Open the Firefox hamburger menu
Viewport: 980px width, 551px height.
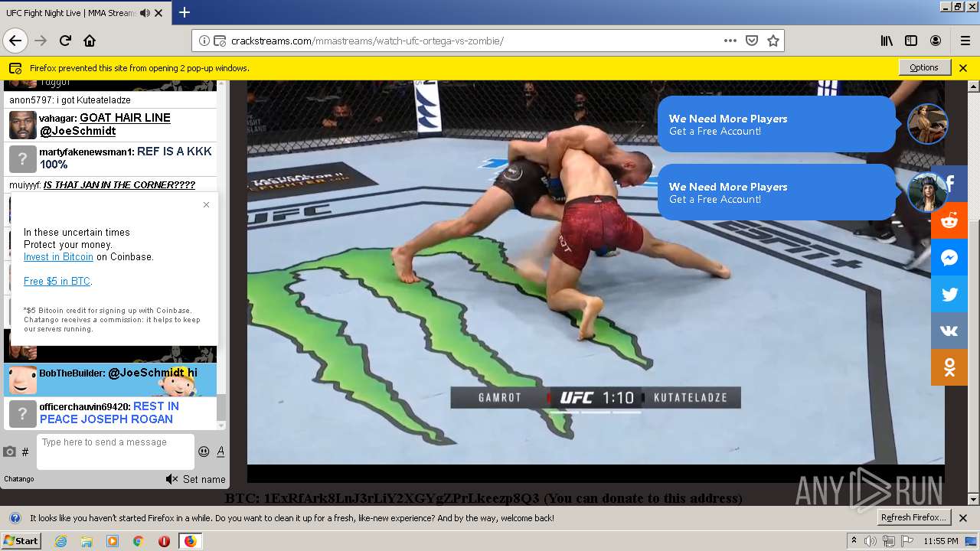[965, 41]
